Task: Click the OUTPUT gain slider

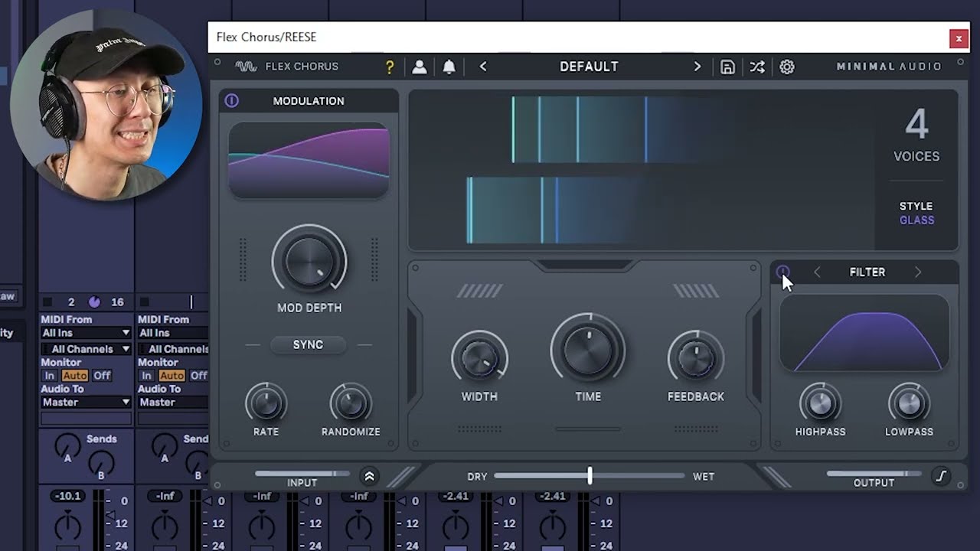Action: (x=874, y=474)
